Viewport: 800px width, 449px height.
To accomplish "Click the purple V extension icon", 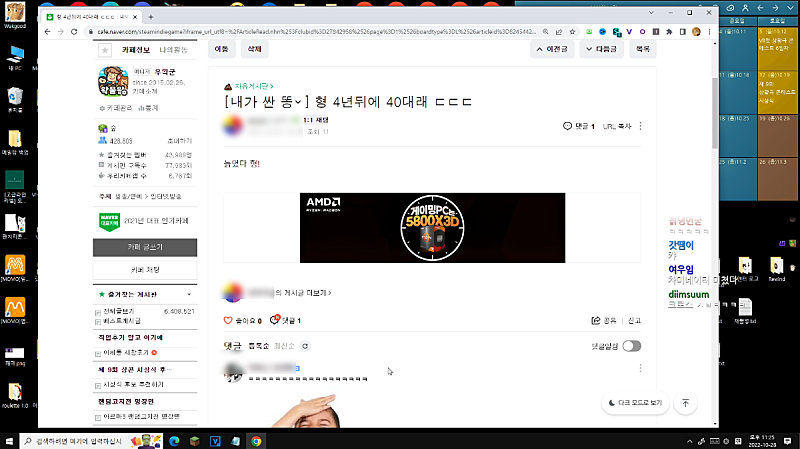I will click(x=629, y=32).
